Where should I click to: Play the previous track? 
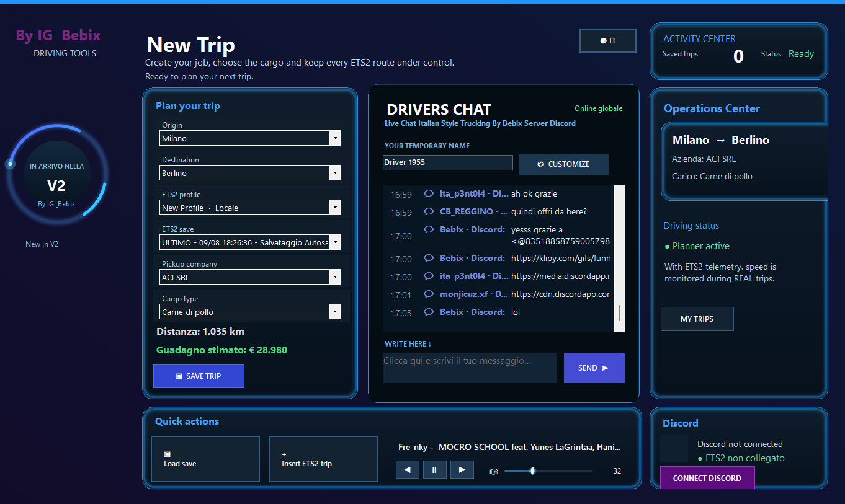[408, 470]
